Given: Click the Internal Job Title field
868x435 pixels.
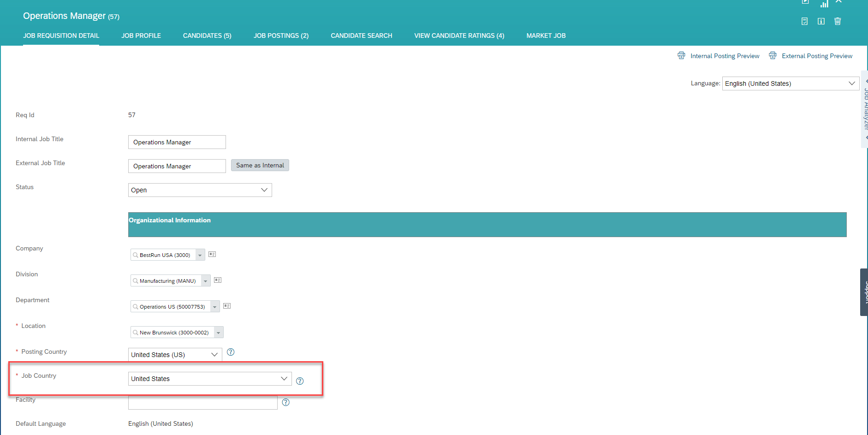Looking at the screenshot, I should coord(177,142).
